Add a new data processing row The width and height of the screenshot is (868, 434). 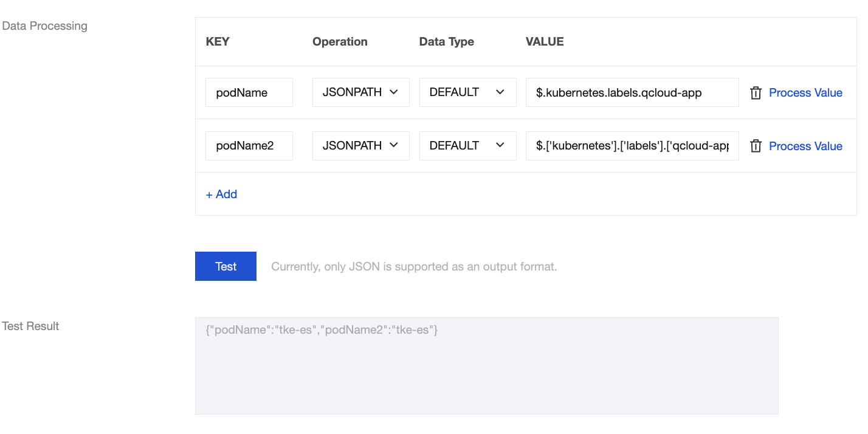tap(221, 195)
